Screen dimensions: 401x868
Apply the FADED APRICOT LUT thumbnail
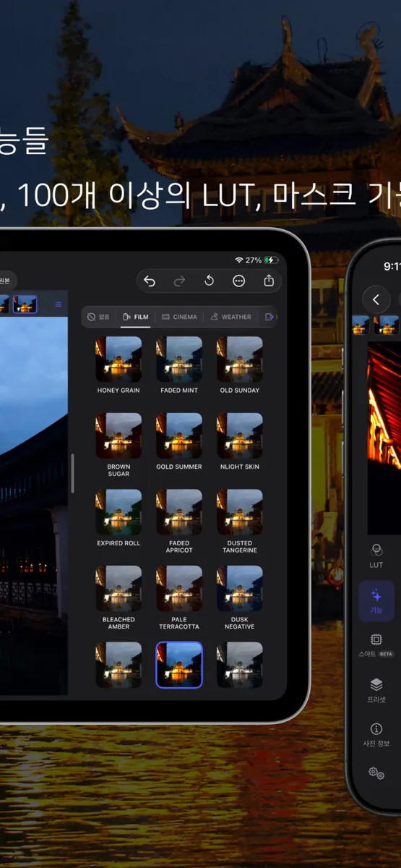[179, 512]
